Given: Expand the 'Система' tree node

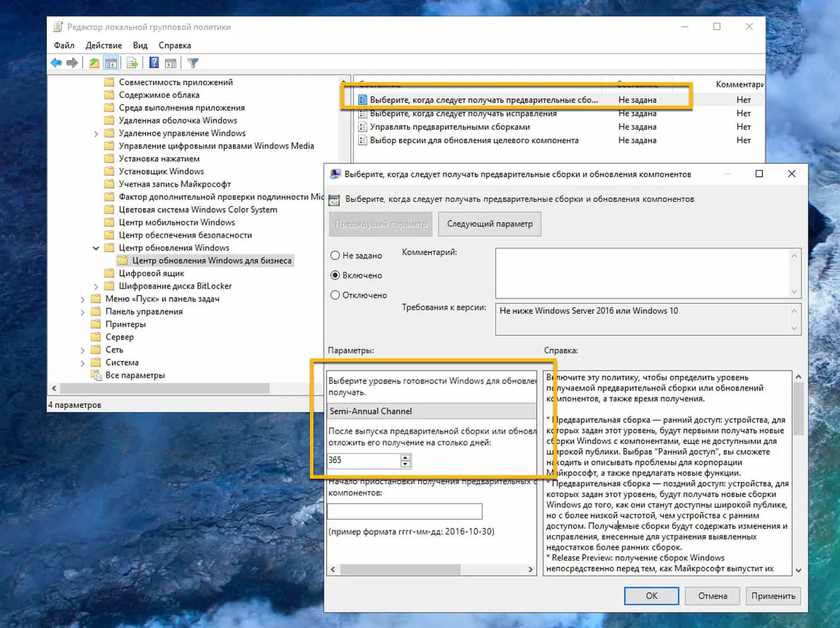Looking at the screenshot, I should pyautogui.click(x=83, y=363).
